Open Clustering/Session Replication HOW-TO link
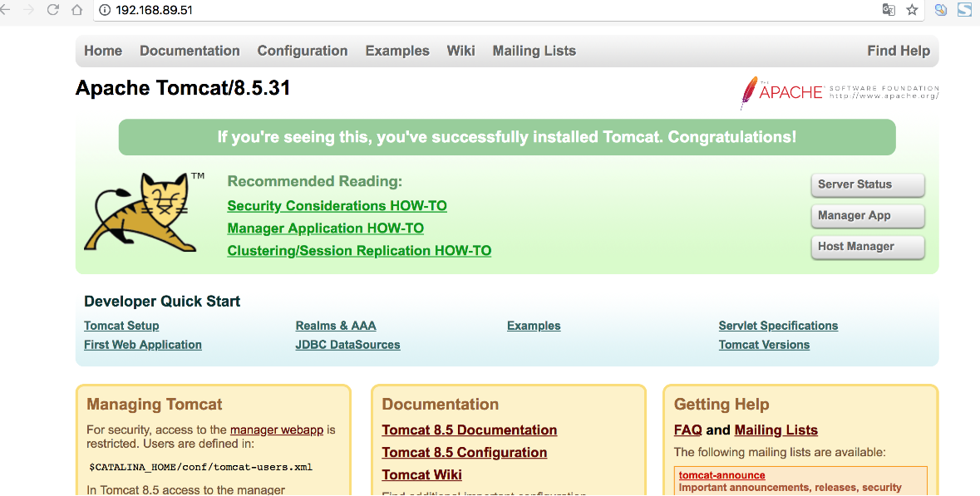This screenshot has height=496, width=980. click(x=359, y=251)
